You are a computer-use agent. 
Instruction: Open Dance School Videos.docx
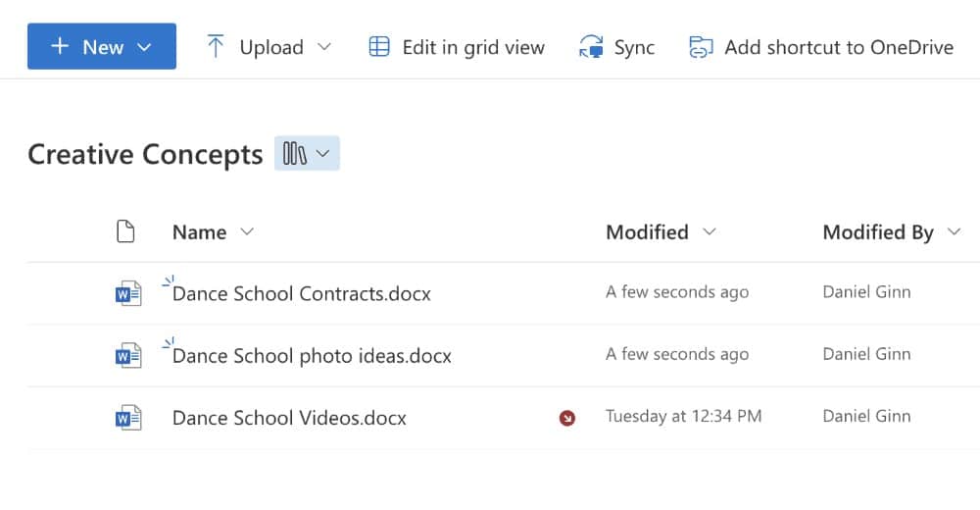pyautogui.click(x=289, y=419)
